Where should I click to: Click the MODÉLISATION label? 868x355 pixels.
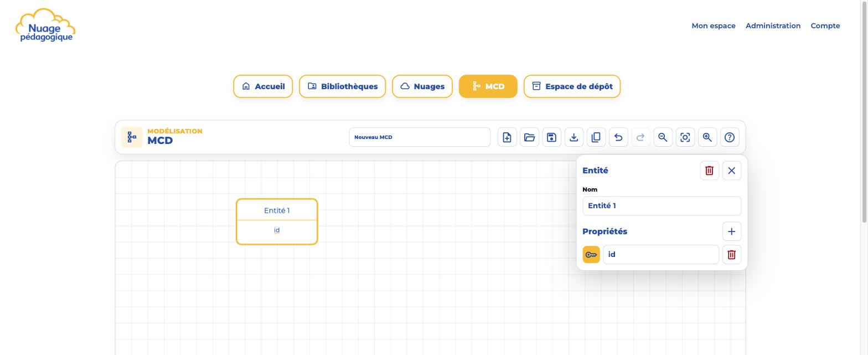(175, 131)
